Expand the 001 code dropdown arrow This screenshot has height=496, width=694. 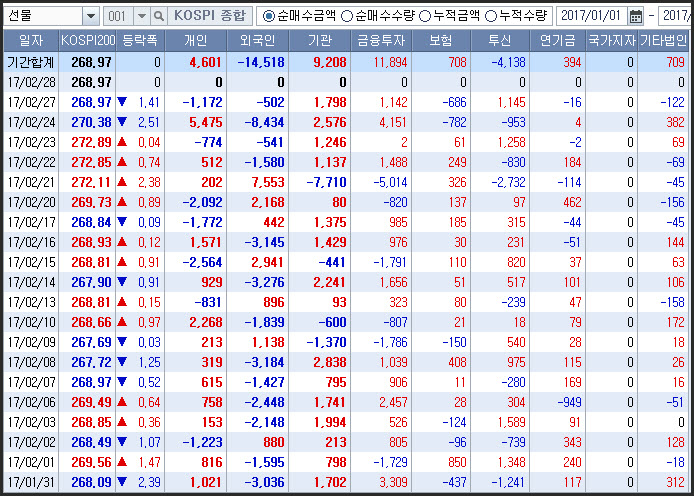(x=142, y=16)
